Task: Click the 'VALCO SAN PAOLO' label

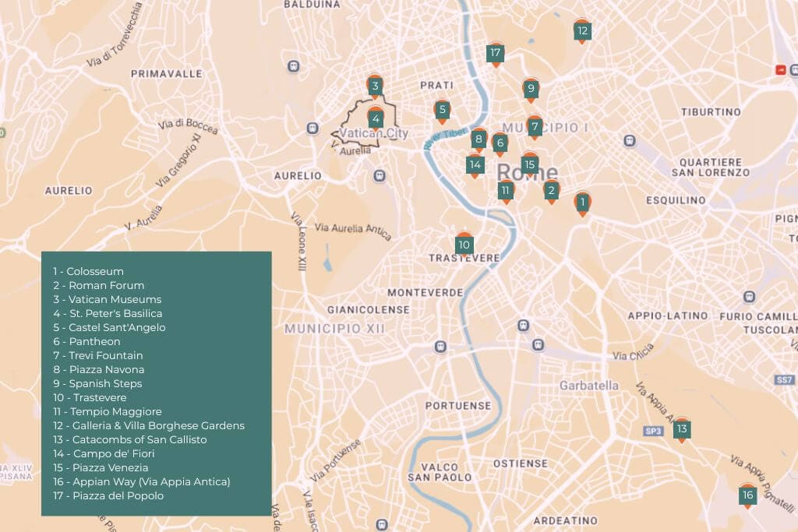Action: point(440,473)
